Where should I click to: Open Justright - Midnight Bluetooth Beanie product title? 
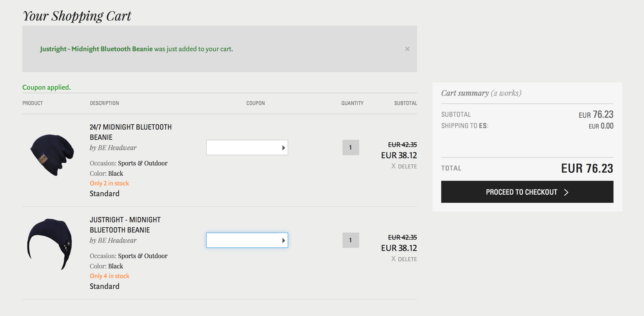pyautogui.click(x=125, y=225)
